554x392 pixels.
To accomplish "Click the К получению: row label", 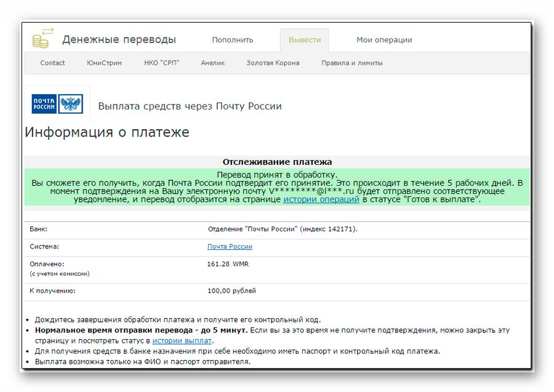I will tap(53, 291).
